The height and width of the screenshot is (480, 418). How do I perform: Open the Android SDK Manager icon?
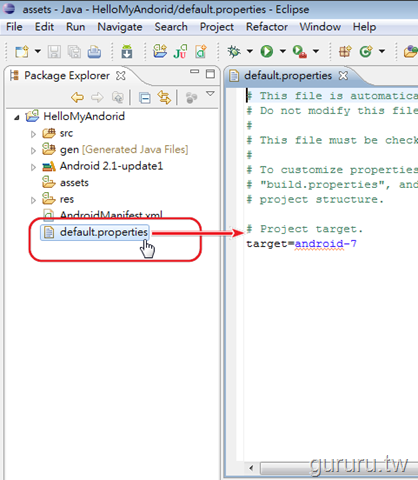(127, 52)
